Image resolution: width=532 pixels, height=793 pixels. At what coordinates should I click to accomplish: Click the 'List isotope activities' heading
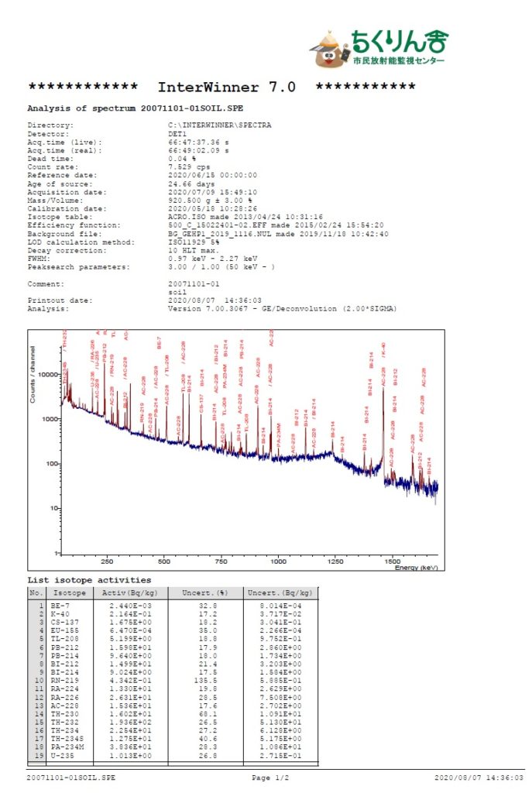click(89, 579)
